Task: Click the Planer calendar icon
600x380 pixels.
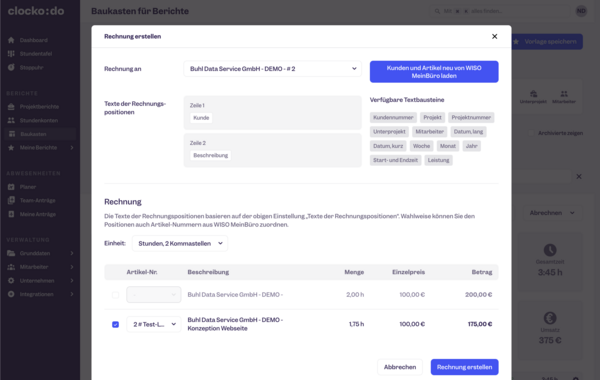Action: 11,187
